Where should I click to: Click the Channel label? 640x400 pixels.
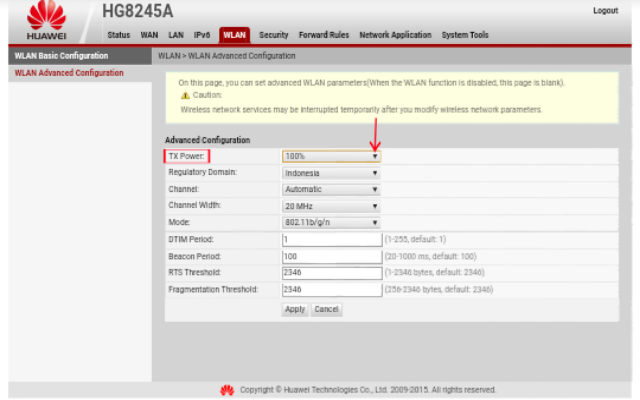click(x=183, y=189)
